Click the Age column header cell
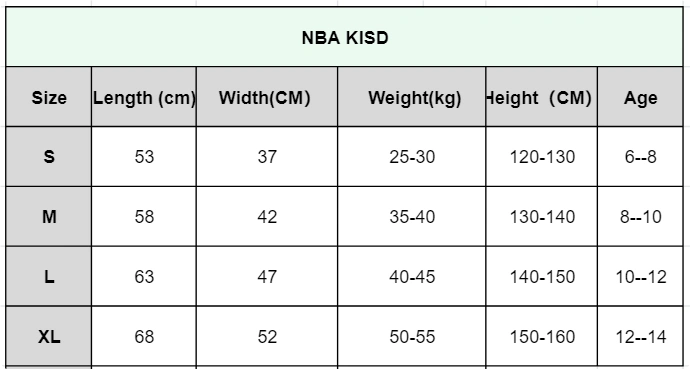Image resolution: width=690 pixels, height=369 pixels. click(x=640, y=97)
